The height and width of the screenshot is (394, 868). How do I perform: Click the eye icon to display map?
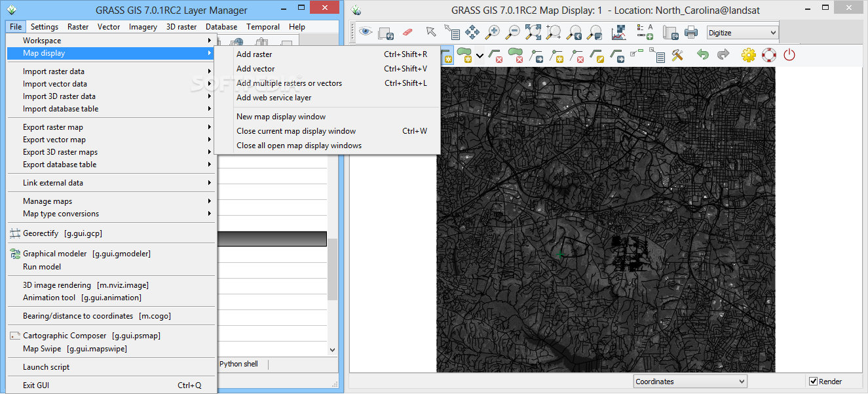pos(366,31)
